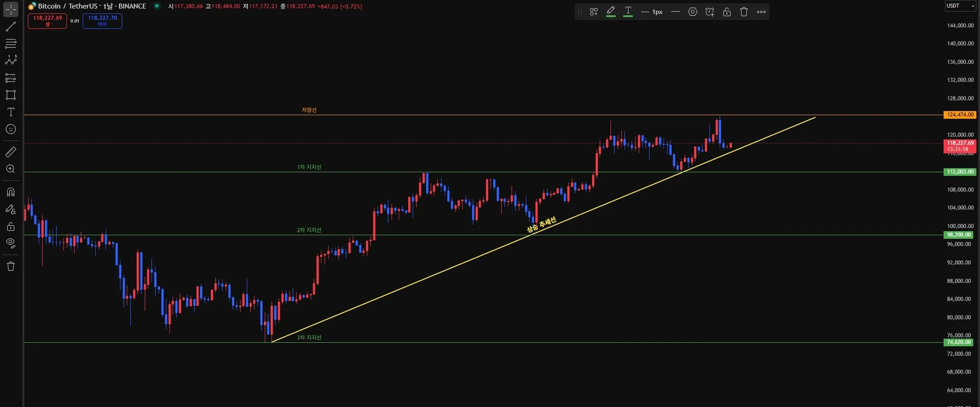The height and width of the screenshot is (407, 980).
Task: Select the crosshair cursor tool
Action: pyautogui.click(x=11, y=9)
